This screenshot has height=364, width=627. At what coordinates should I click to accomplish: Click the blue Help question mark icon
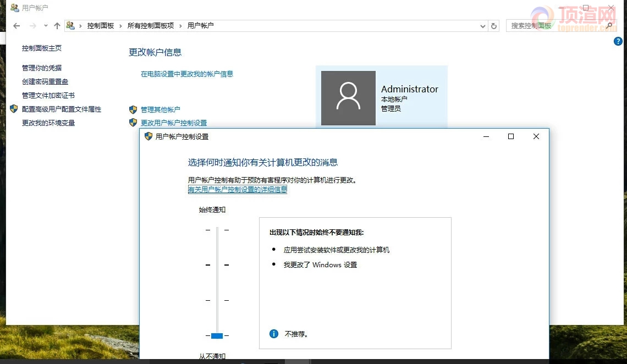click(x=618, y=41)
